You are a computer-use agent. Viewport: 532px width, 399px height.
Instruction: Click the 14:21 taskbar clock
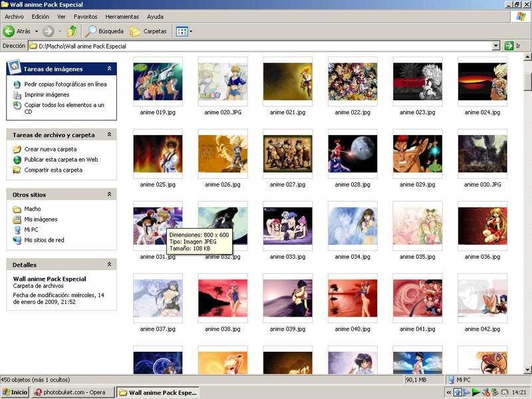click(x=519, y=392)
